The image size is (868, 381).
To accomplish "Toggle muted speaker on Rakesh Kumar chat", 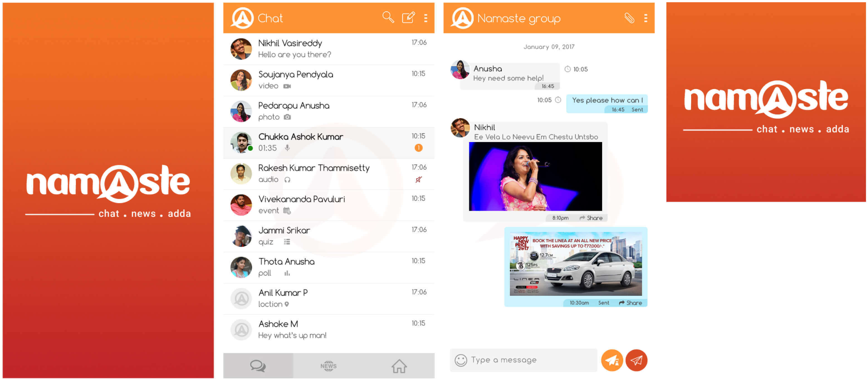I will 419,180.
